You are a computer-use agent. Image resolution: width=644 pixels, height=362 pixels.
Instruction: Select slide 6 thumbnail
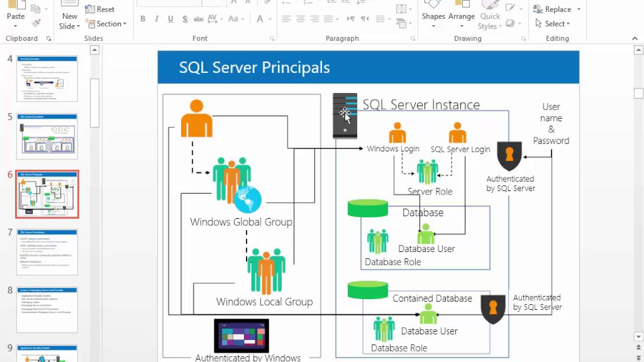(47, 194)
